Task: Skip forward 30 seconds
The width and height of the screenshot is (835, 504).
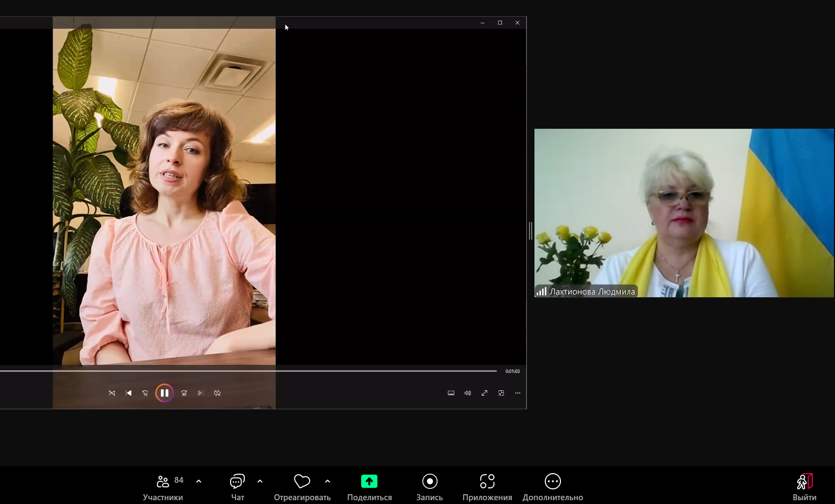Action: (x=184, y=393)
